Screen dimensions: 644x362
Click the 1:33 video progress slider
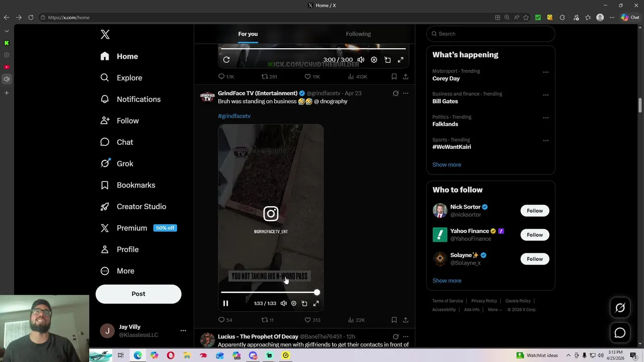269,292
